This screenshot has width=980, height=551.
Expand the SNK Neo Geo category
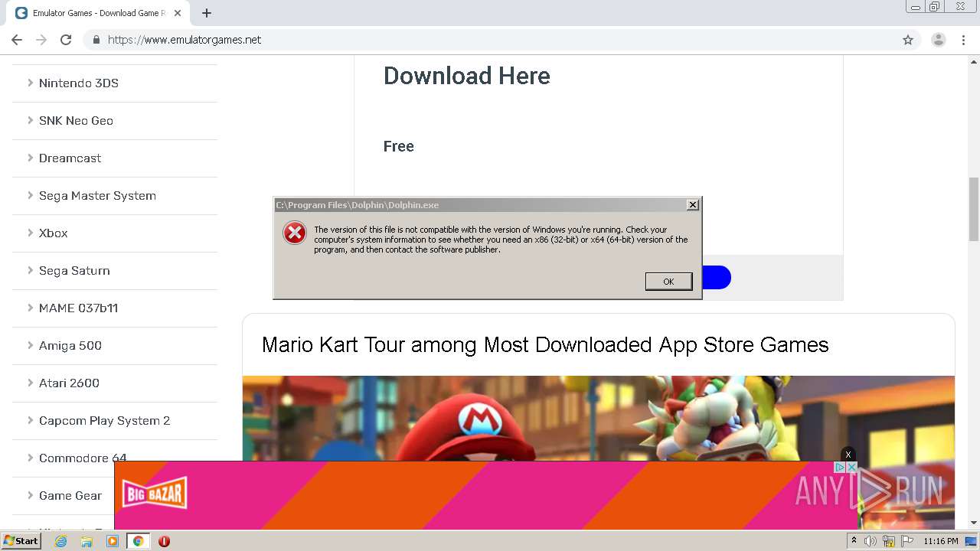[76, 121]
